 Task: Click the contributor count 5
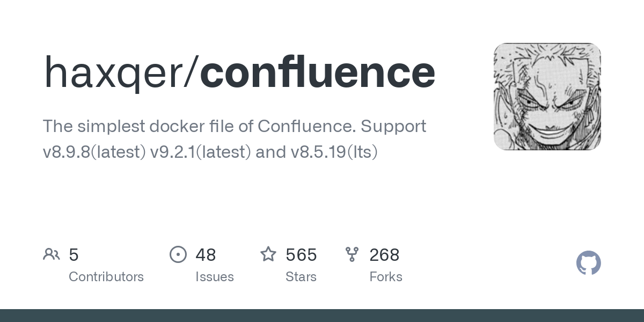pyautogui.click(x=74, y=255)
